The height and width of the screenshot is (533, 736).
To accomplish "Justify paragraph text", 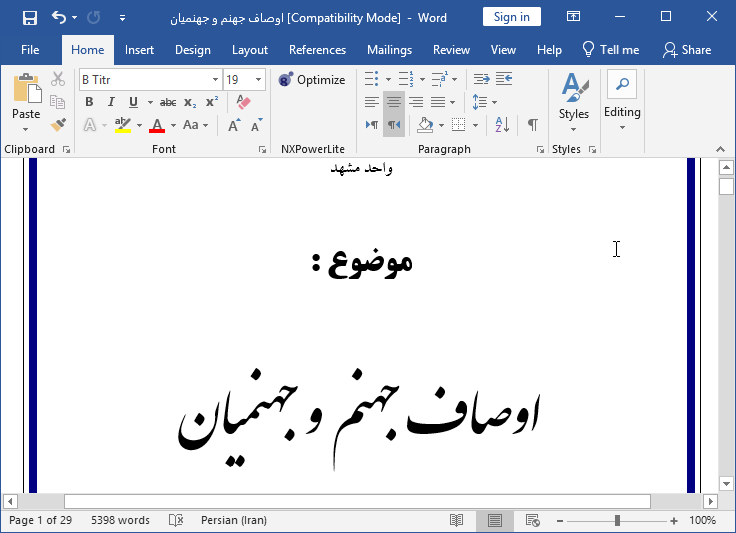I will (438, 102).
